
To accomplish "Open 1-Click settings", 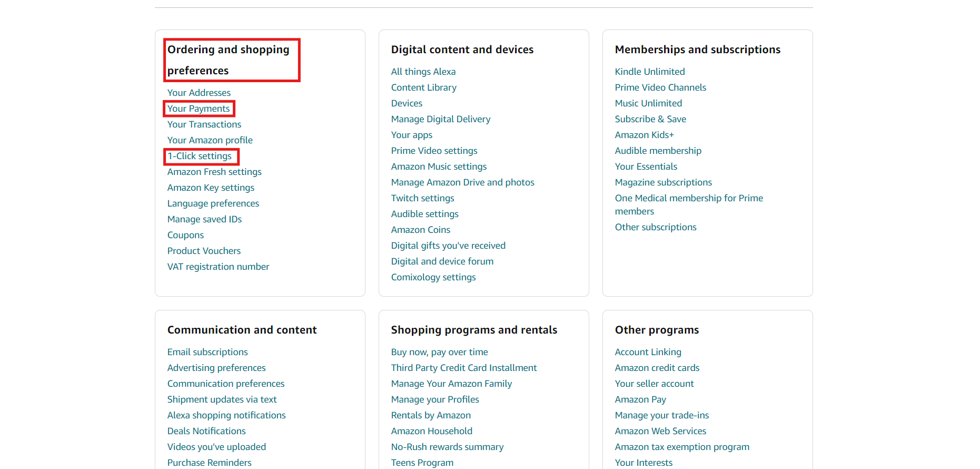I will [x=200, y=156].
